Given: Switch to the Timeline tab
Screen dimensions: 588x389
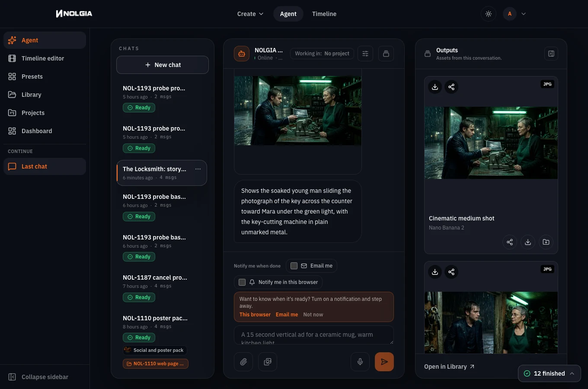Looking at the screenshot, I should click(324, 14).
